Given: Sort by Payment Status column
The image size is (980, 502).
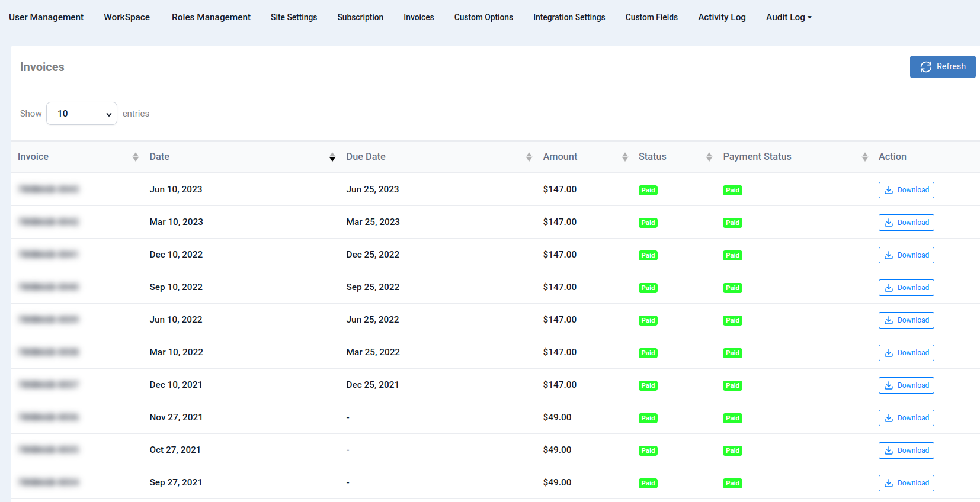Looking at the screenshot, I should pyautogui.click(x=794, y=157).
